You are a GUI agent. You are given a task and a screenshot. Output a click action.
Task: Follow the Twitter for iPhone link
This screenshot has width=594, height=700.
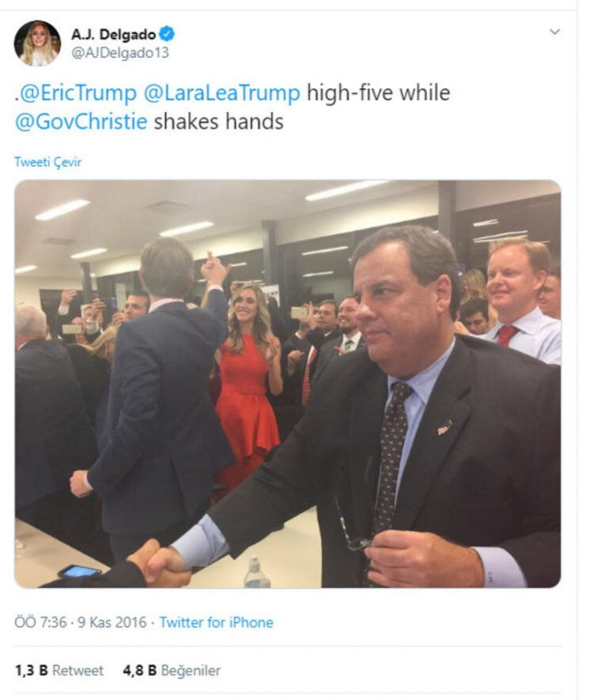click(216, 622)
